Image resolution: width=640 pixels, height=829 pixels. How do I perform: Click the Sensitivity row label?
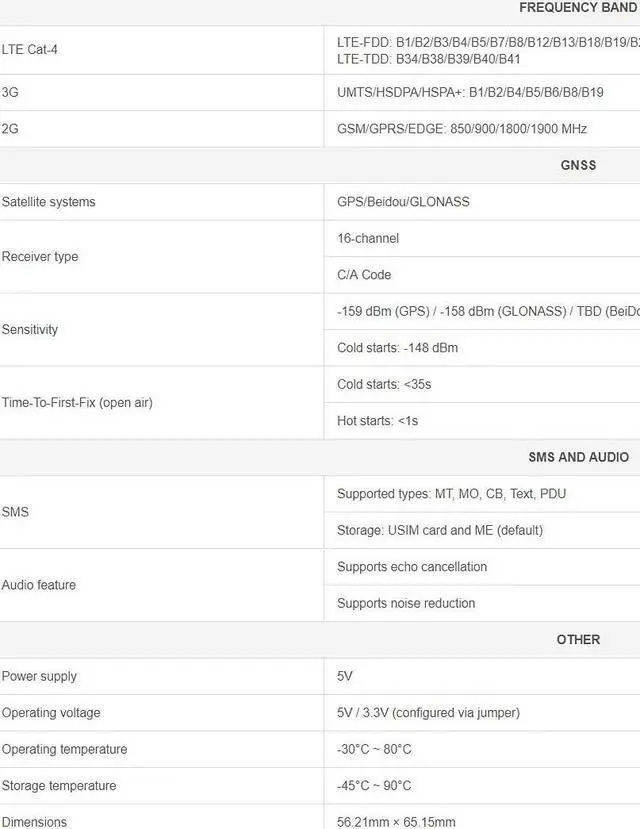click(30, 330)
